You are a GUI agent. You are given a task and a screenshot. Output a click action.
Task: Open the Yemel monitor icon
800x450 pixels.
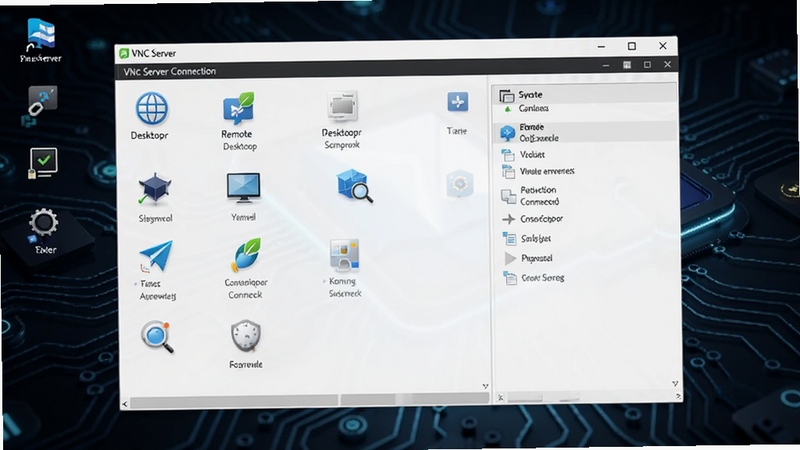[243, 188]
